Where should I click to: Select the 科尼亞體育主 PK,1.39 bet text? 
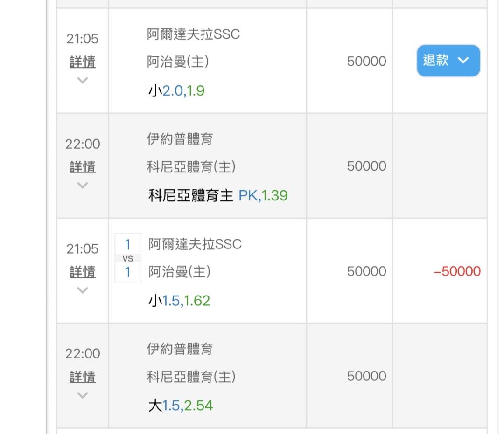point(217,195)
